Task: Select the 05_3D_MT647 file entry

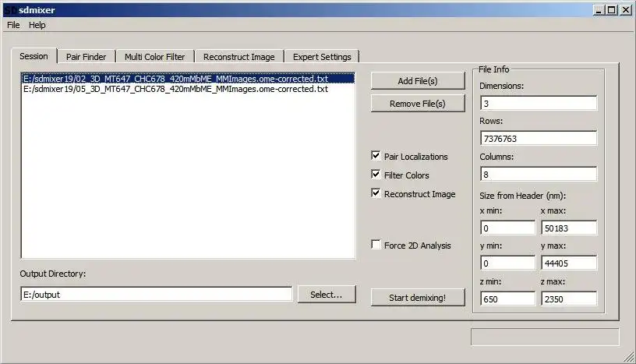Action: [188, 89]
